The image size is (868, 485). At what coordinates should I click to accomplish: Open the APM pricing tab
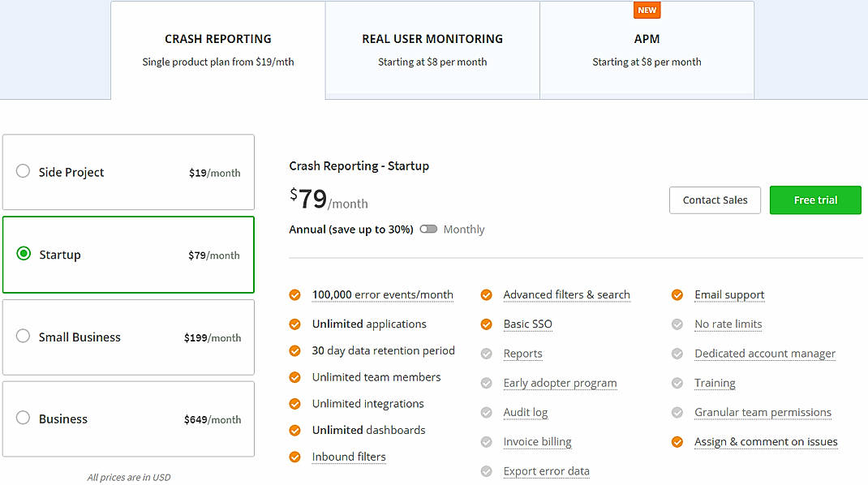click(x=647, y=49)
